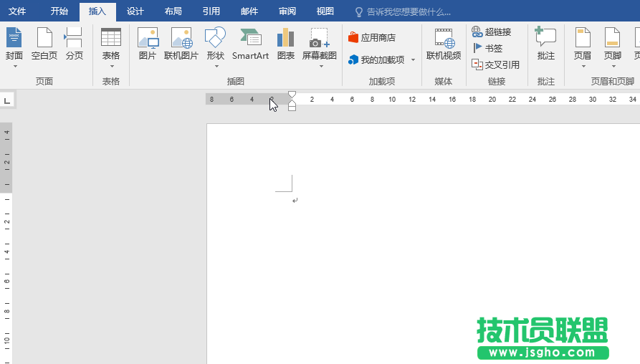The image size is (640, 364).
Task: Click the left indent marker on ruler
Action: pyautogui.click(x=292, y=108)
